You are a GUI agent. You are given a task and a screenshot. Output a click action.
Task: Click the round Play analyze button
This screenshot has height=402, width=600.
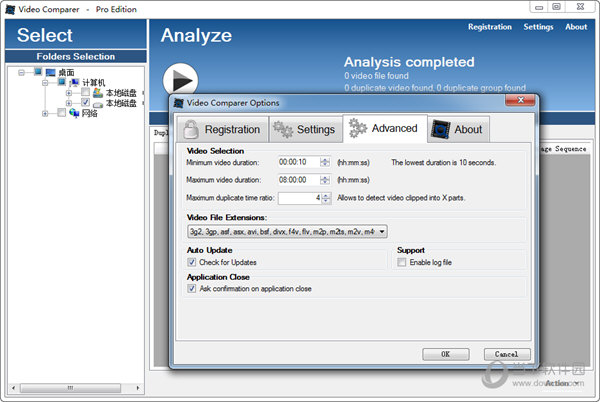click(x=181, y=80)
